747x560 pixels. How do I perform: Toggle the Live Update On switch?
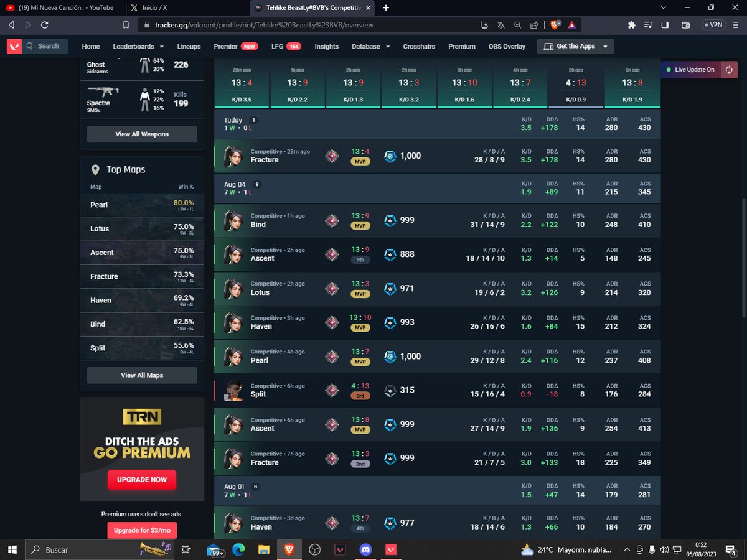(x=690, y=70)
